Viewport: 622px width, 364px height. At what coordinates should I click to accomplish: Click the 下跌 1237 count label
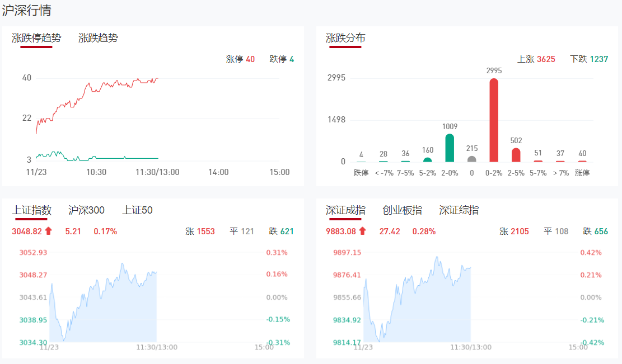click(589, 59)
